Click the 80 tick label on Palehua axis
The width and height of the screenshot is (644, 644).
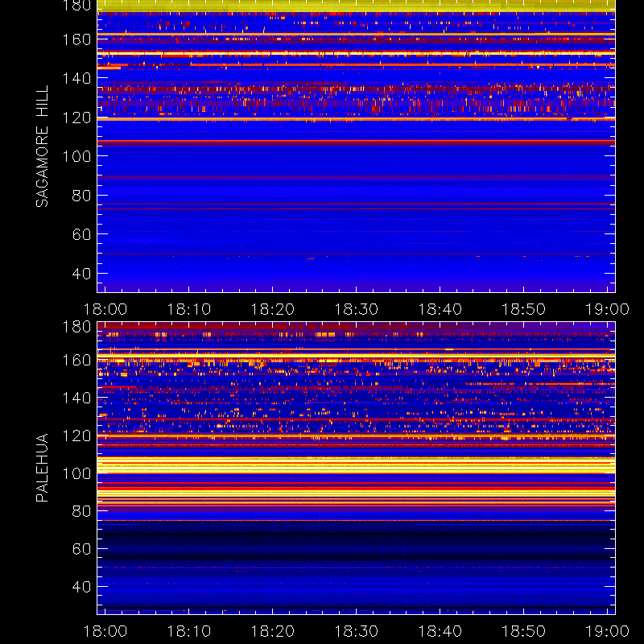[x=81, y=511]
